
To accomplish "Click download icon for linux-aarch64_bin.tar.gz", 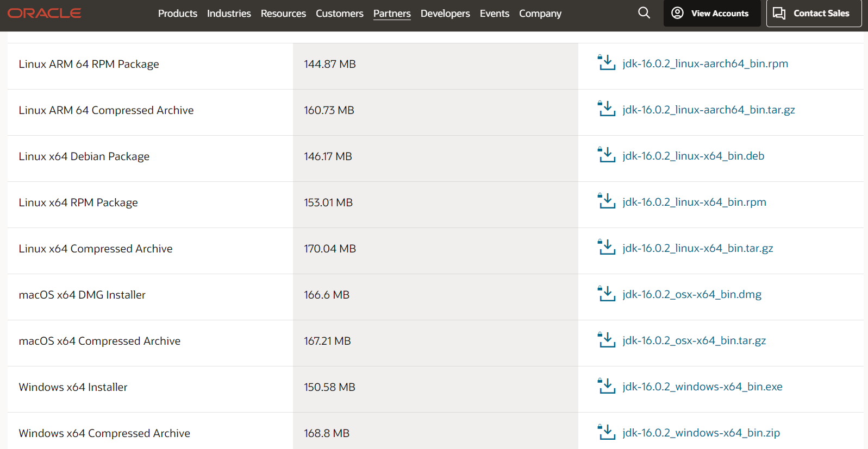I will (x=607, y=109).
